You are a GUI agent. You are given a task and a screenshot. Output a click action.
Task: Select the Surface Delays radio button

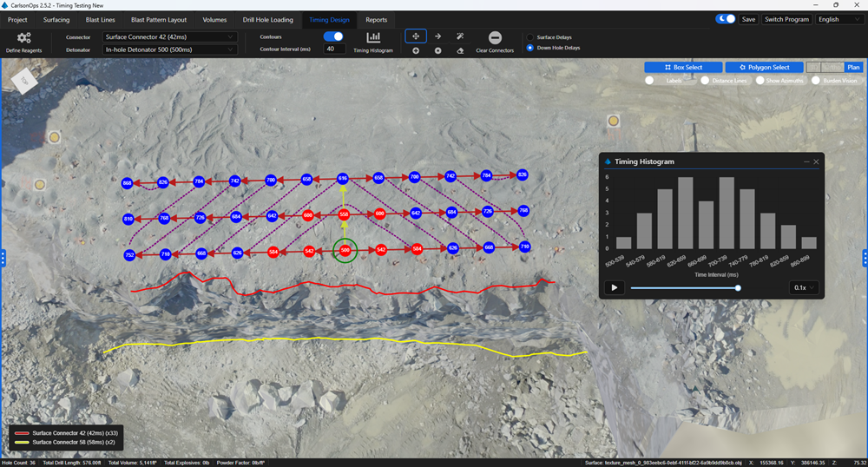pyautogui.click(x=530, y=37)
